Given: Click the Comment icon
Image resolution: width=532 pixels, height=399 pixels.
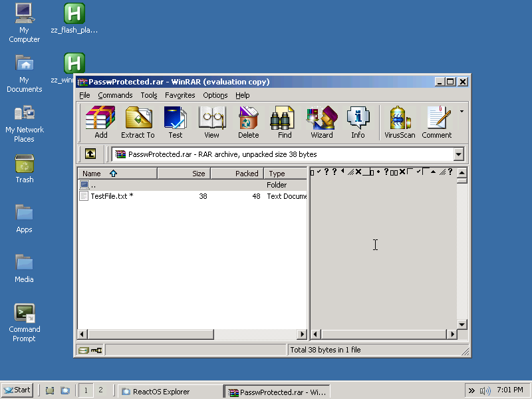Looking at the screenshot, I should (436, 122).
